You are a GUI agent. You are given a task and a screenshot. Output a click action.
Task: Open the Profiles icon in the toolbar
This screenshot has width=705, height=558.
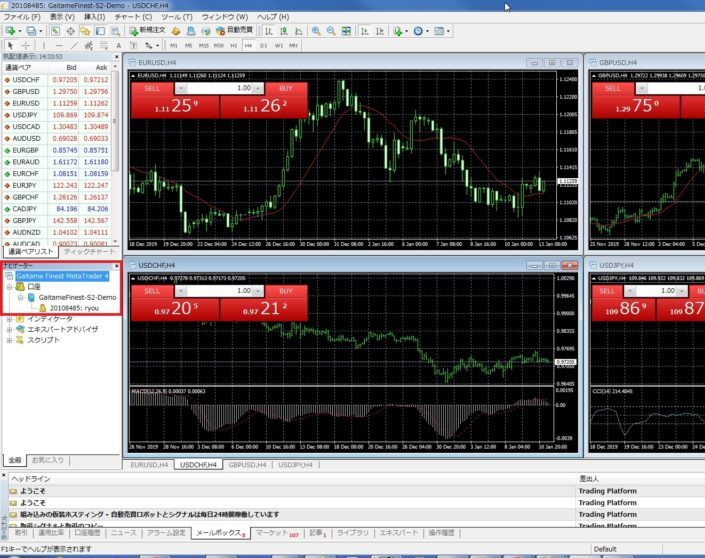tap(31, 31)
